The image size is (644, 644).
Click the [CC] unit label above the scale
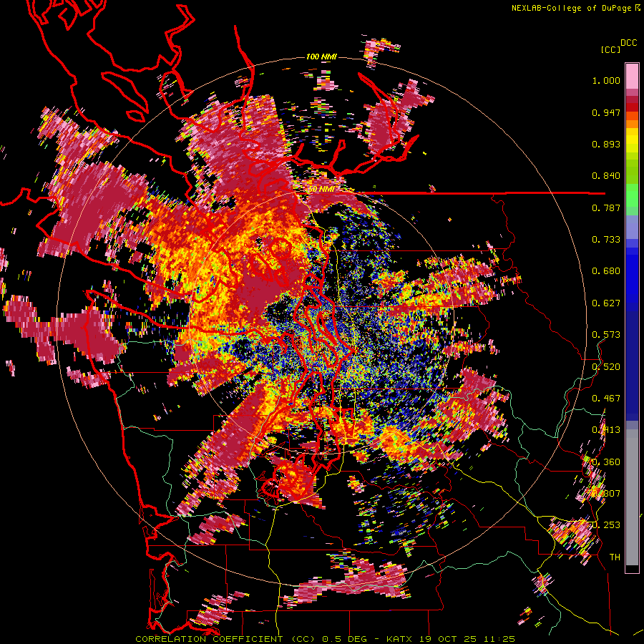[x=610, y=49]
